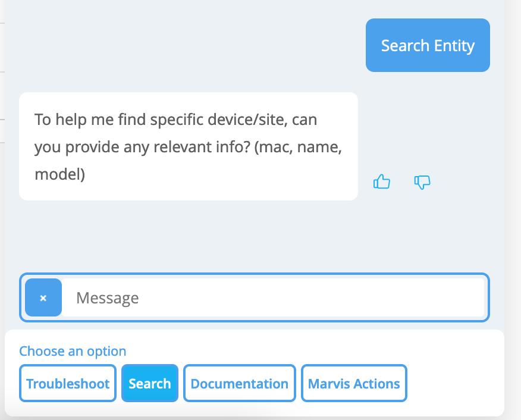Give thumbs up to the Marvis reply
This screenshot has height=420, width=521.
(x=381, y=182)
